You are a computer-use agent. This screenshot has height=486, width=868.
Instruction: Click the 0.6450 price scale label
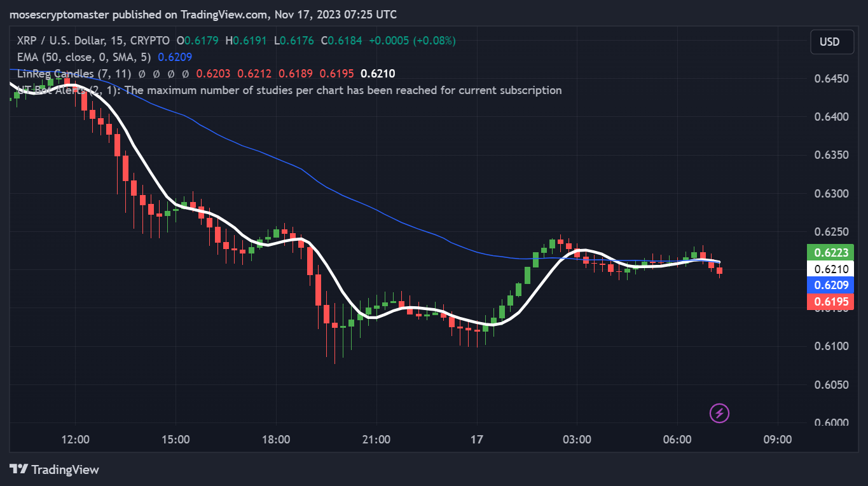click(832, 79)
